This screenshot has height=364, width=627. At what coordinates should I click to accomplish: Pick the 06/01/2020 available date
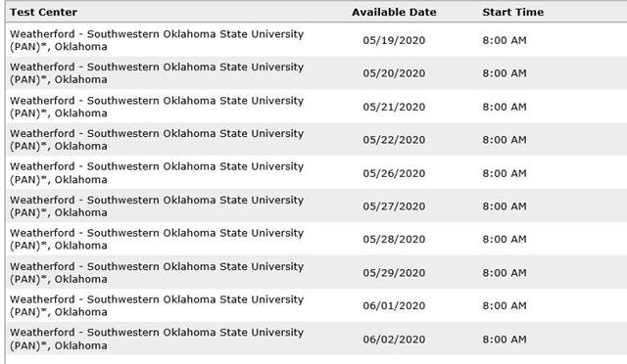tap(394, 305)
